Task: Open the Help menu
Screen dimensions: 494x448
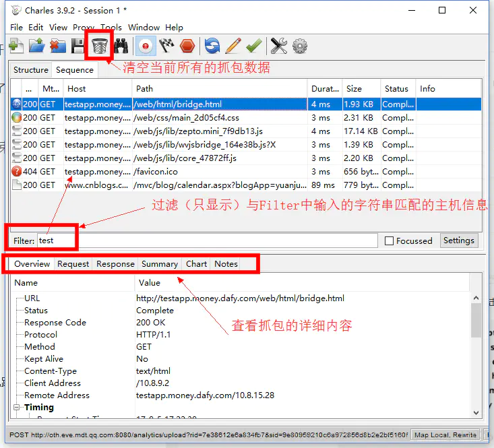Action: pos(174,28)
